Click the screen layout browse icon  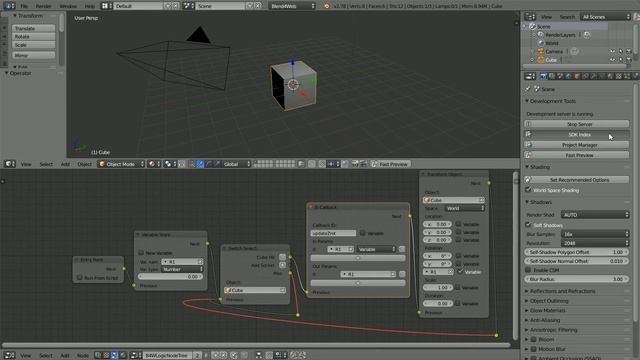[x=107, y=6]
